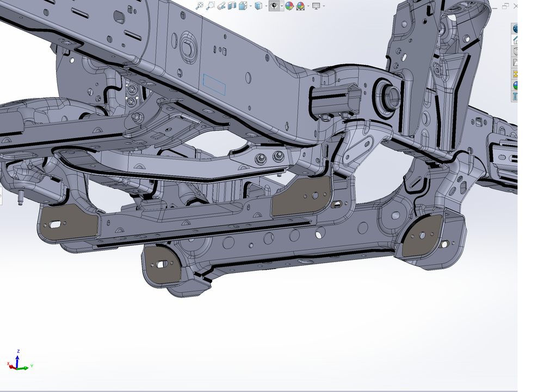This screenshot has width=544, height=392.
Task: Open the Display Style dropdown arrow
Action: pyautogui.click(x=266, y=6)
